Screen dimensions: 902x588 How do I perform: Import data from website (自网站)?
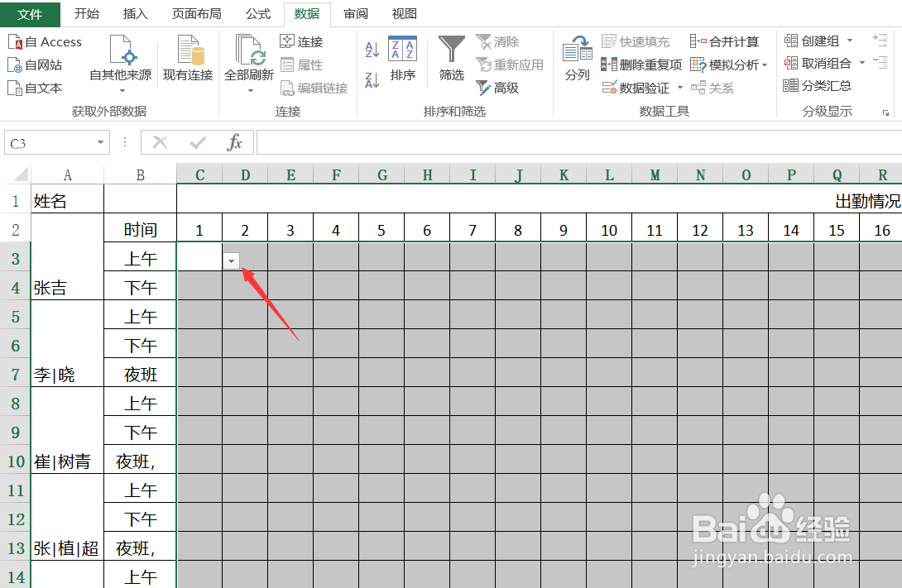pyautogui.click(x=36, y=65)
